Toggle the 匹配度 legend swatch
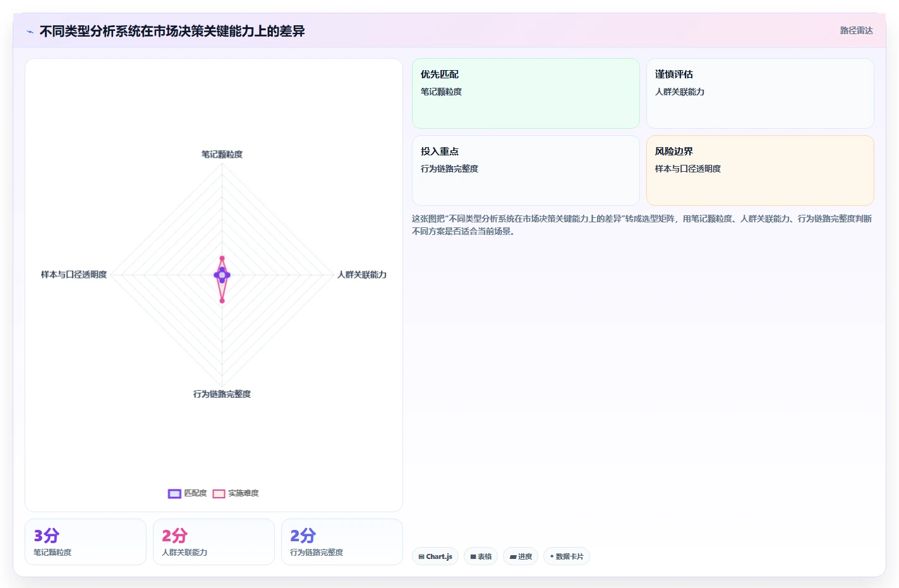Viewport: 899px width, 588px height. tap(174, 493)
